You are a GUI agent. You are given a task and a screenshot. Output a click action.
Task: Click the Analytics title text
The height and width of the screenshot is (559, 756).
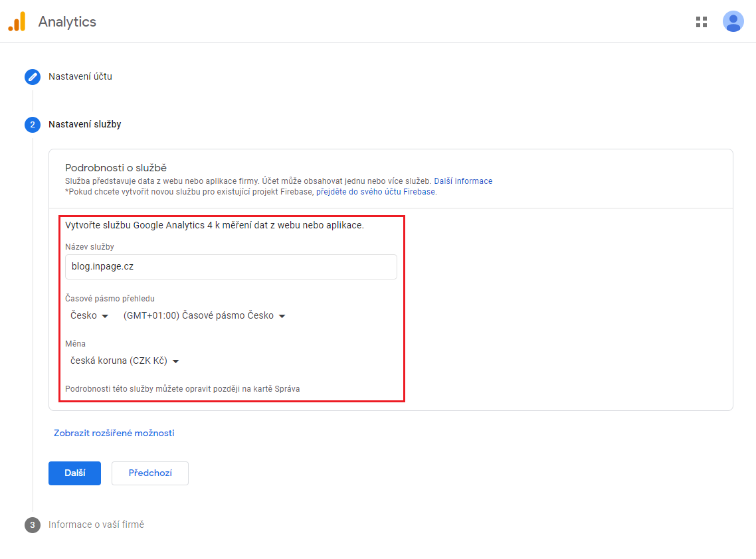[x=67, y=22]
